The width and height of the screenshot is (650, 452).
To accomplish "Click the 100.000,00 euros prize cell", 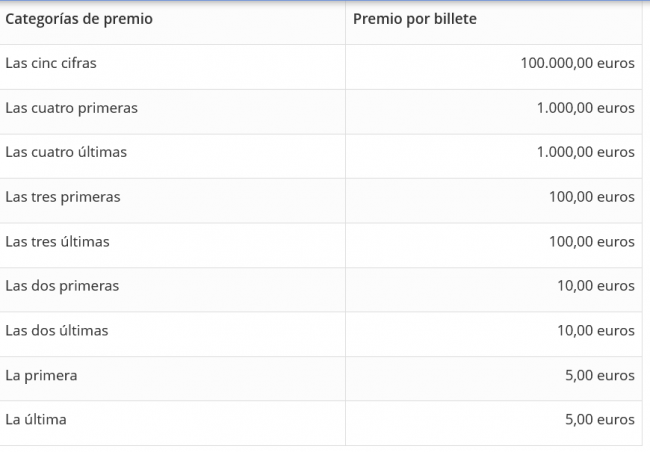I will [577, 63].
